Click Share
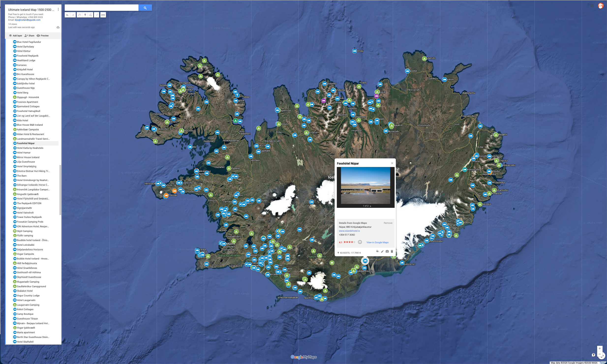The image size is (607, 364). coord(30,36)
